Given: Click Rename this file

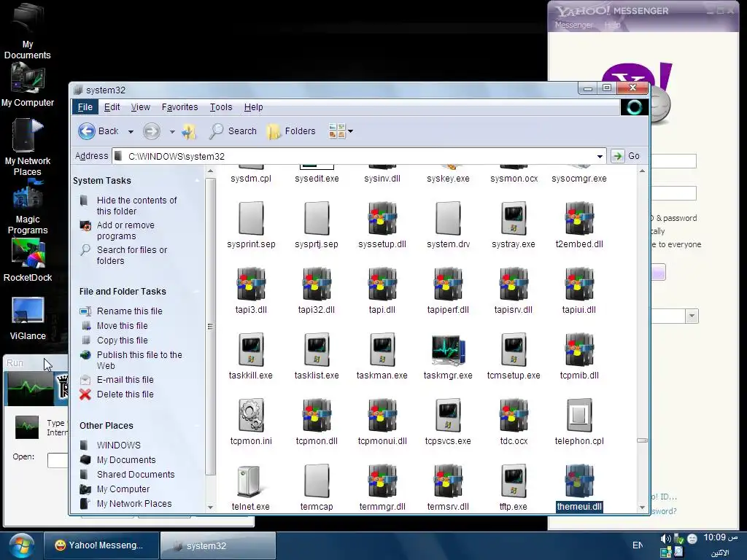Looking at the screenshot, I should click(x=130, y=311).
